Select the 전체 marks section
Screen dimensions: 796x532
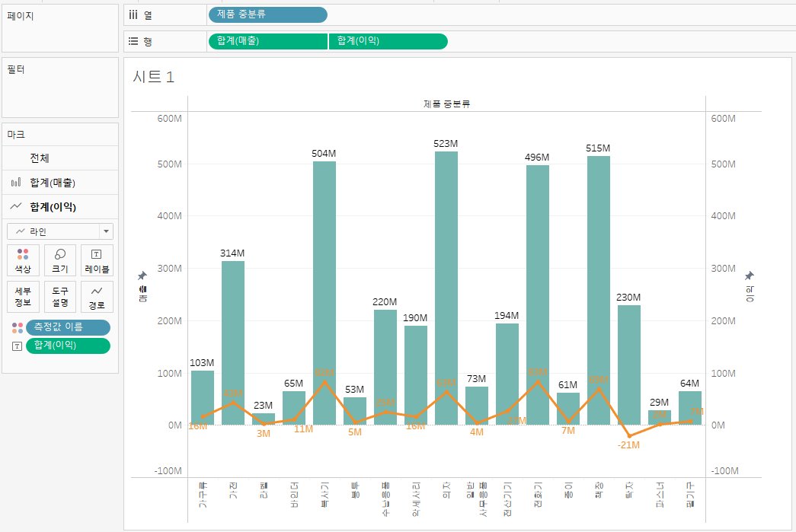60,158
